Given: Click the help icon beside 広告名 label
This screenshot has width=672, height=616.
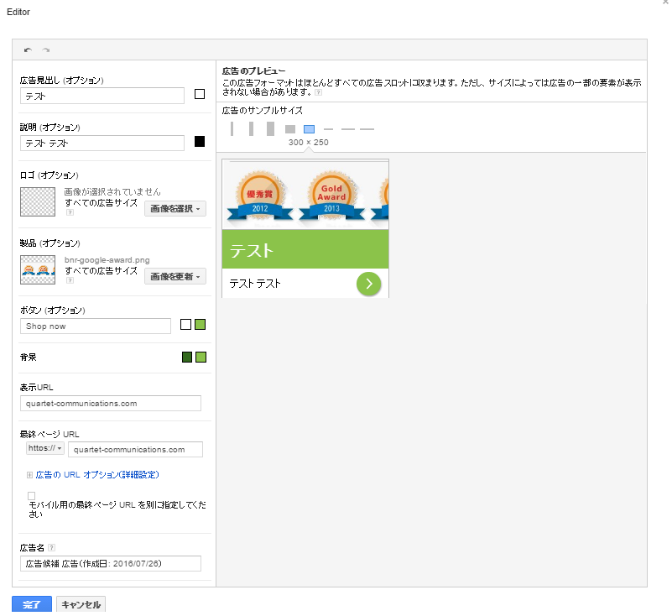Looking at the screenshot, I should (51, 548).
